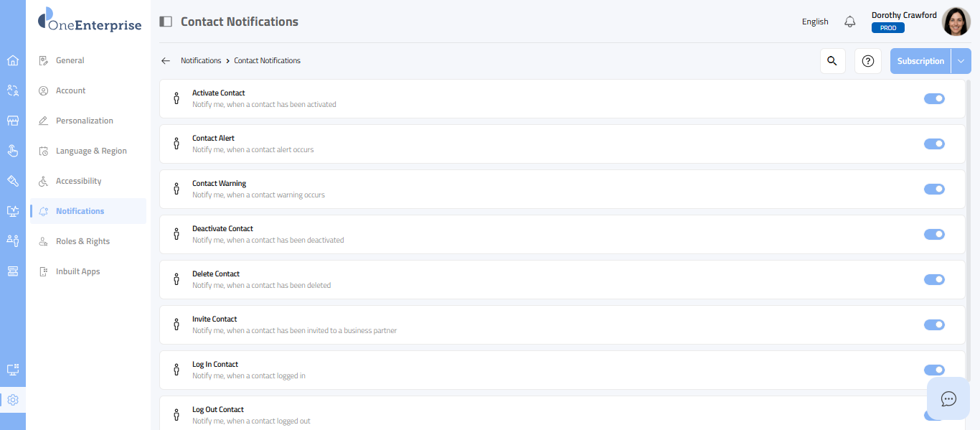Collapse sidebar with the panel toggle icon
Viewport: 980px width, 430px height.
coord(166,22)
